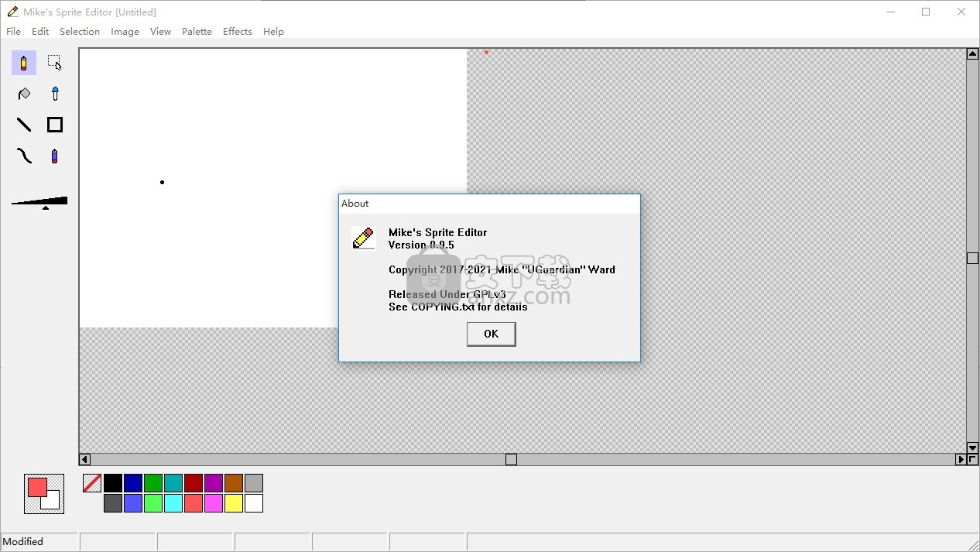This screenshot has width=980, height=552.
Task: Pick the bright green palette swatch
Action: [153, 503]
